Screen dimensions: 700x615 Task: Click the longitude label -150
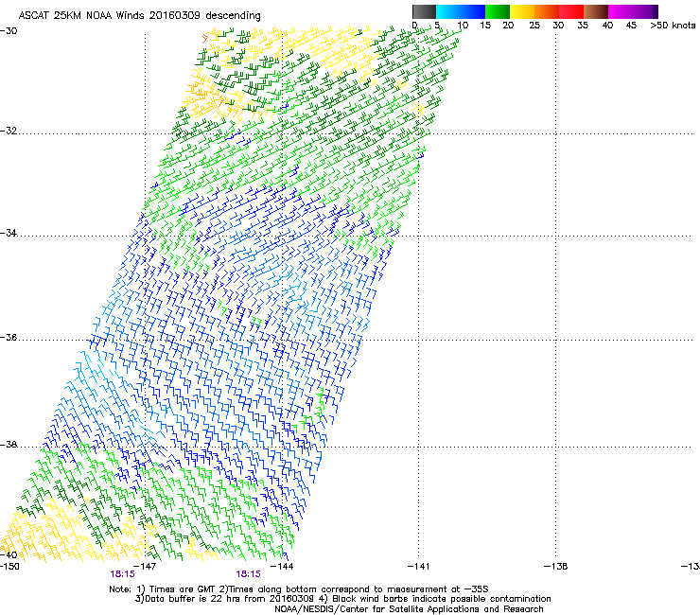point(9,567)
